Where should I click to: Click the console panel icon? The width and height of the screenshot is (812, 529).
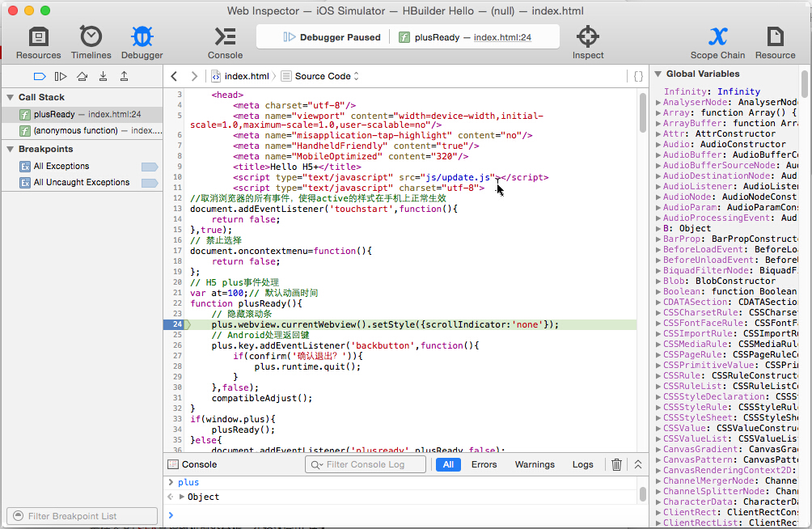[x=173, y=464]
